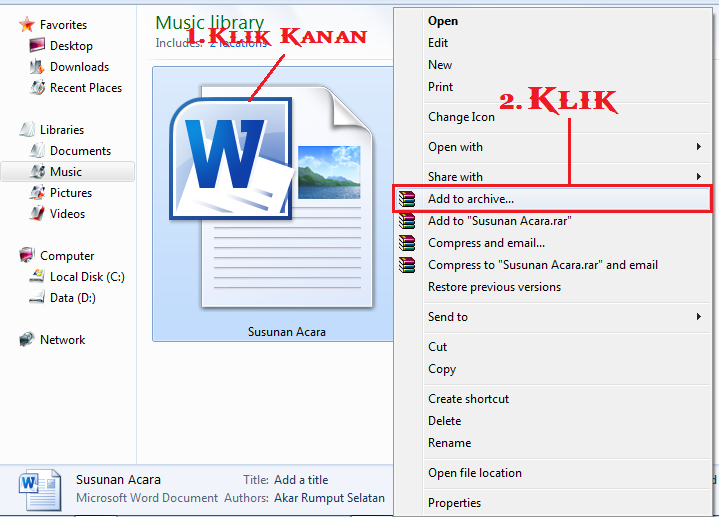Click the "Akar Rumput Selatan" authors value
719x517 pixels.
tap(329, 498)
